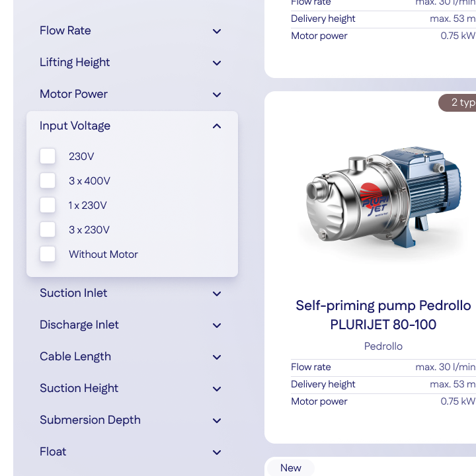Check the Without Motor checkbox
This screenshot has height=476, width=476.
pyautogui.click(x=48, y=254)
